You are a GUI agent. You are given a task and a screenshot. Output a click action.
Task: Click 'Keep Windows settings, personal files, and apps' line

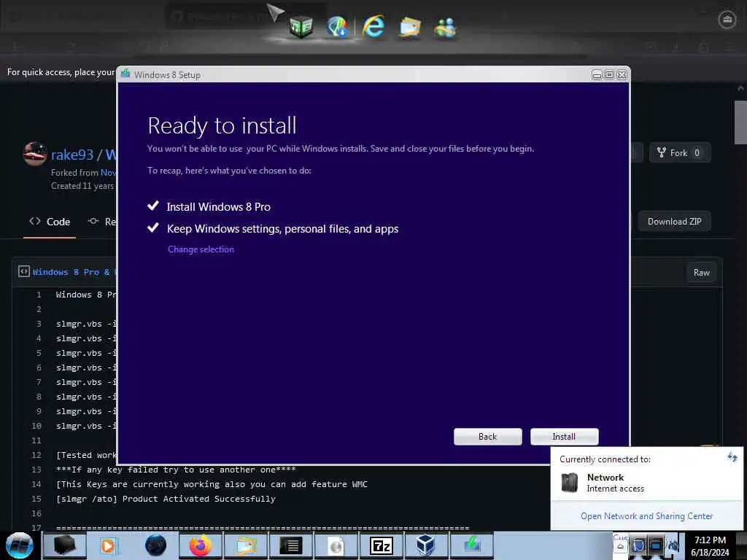(282, 229)
